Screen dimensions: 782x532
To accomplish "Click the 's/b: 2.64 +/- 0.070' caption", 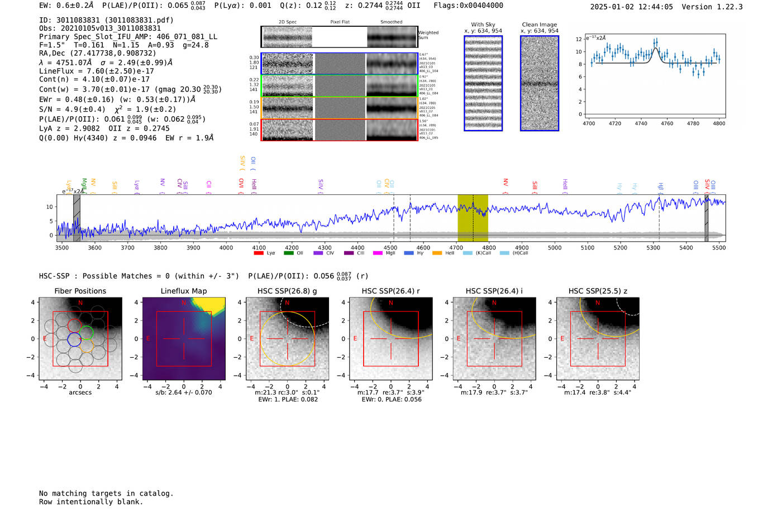I will 184,392.
